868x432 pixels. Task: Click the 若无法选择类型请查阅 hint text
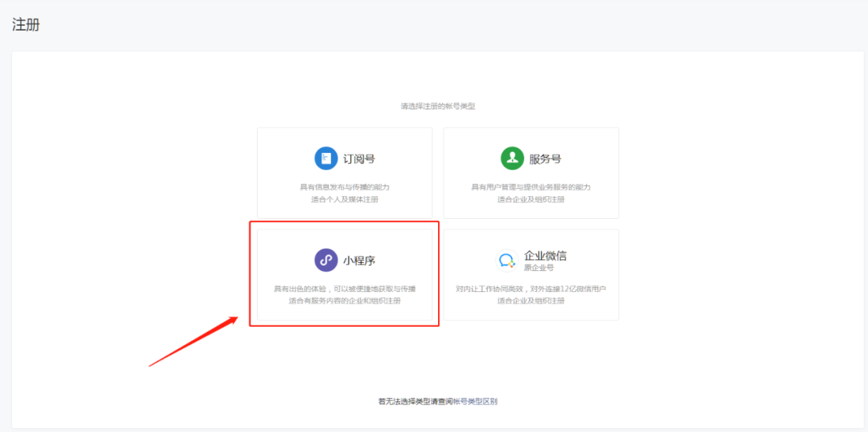(415, 401)
